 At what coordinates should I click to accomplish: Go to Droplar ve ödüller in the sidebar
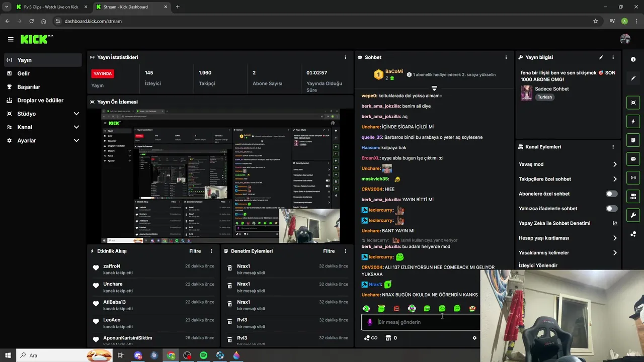point(43,100)
